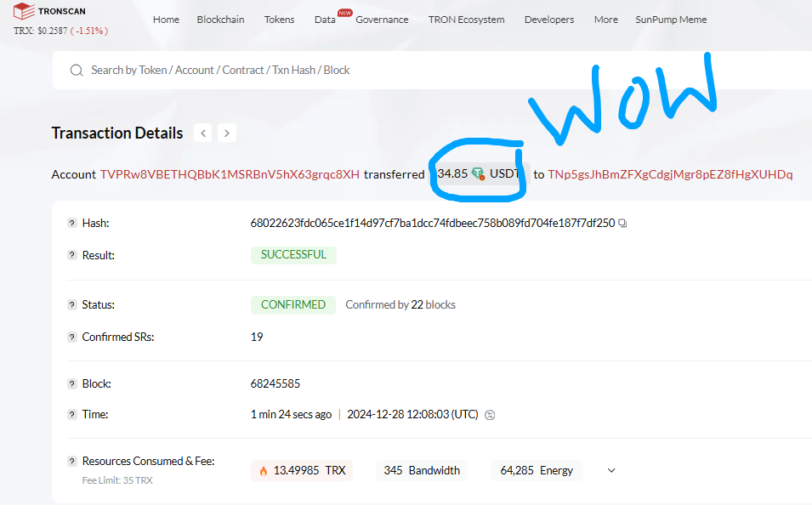Click the burn flame icon beside 13.49985 TRX
Screen dimensions: 812x505
pos(263,471)
